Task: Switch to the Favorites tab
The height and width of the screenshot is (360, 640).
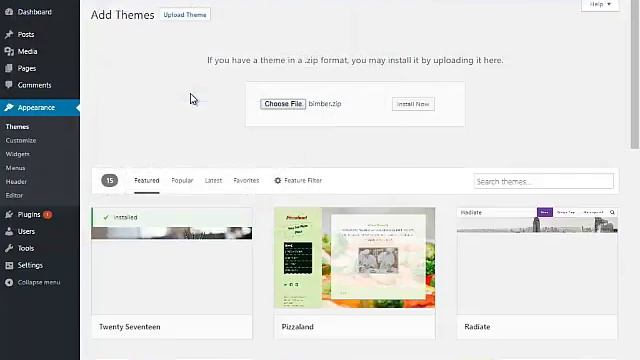Action: click(x=246, y=180)
